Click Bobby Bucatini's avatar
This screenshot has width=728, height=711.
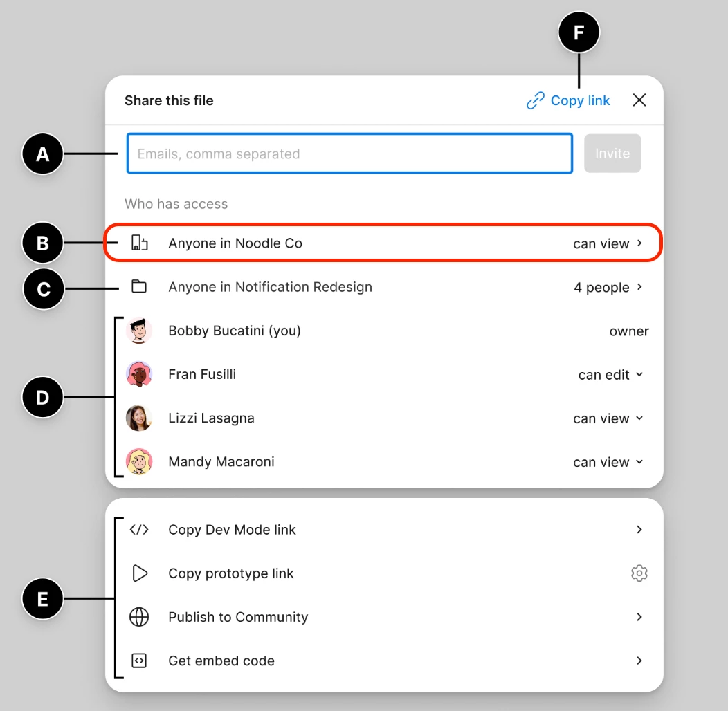coord(139,331)
